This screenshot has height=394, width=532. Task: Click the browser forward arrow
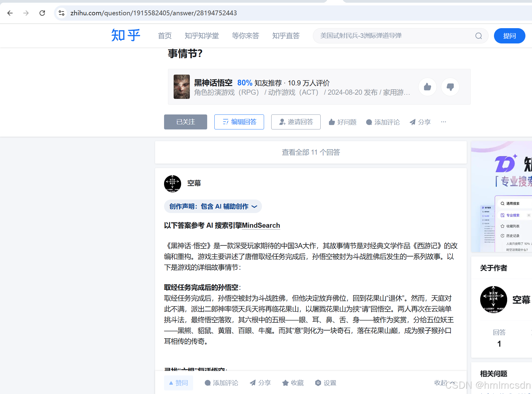(26, 13)
